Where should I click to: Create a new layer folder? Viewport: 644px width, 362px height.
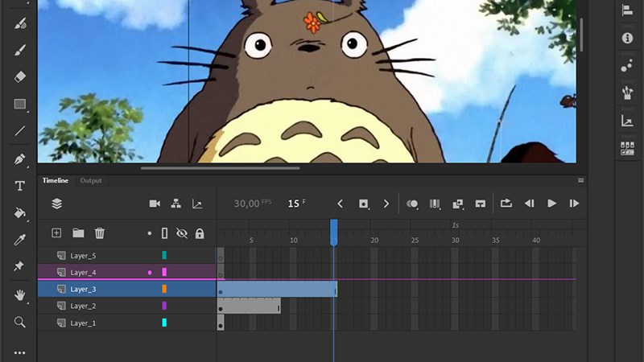tap(78, 233)
